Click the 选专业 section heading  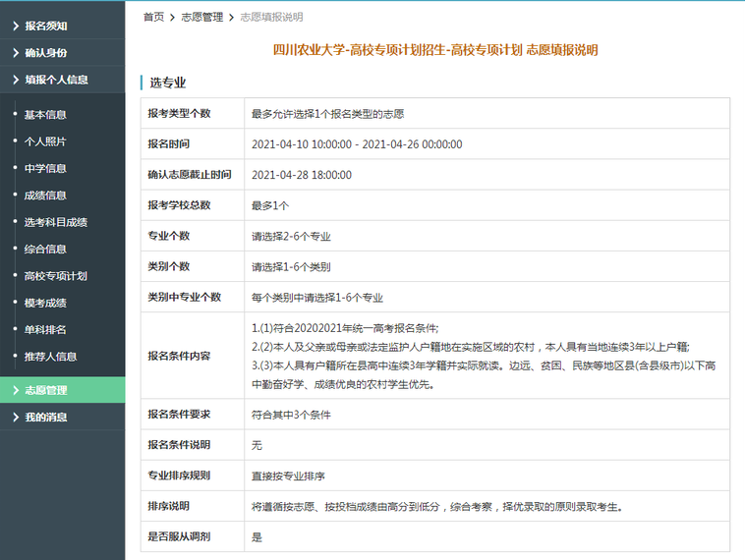pyautogui.click(x=168, y=83)
